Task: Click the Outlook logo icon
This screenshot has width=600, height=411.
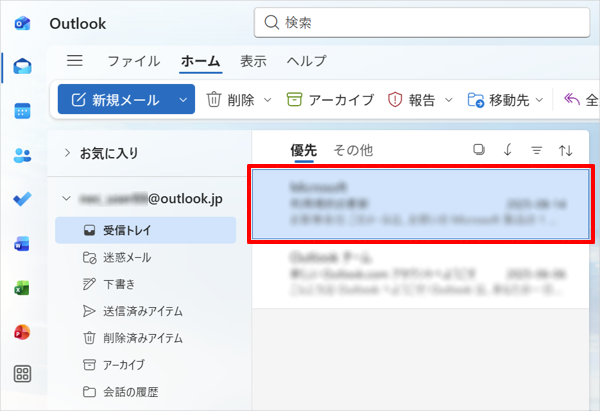Action: click(22, 23)
